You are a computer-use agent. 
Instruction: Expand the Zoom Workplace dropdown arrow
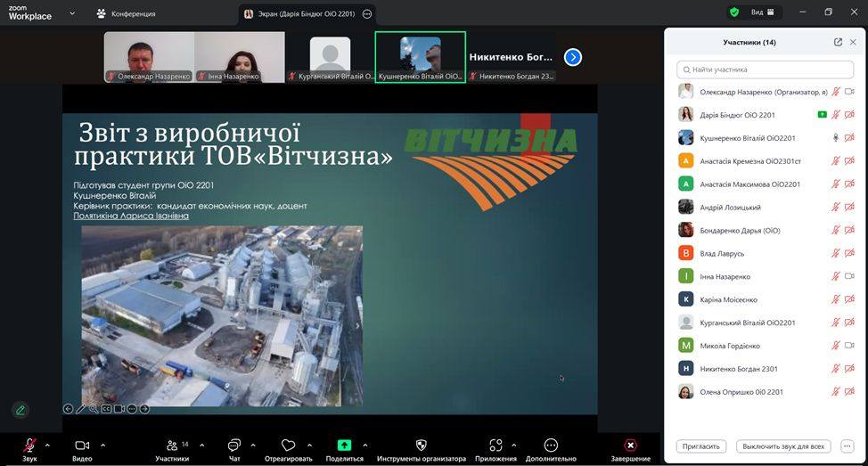[72, 12]
